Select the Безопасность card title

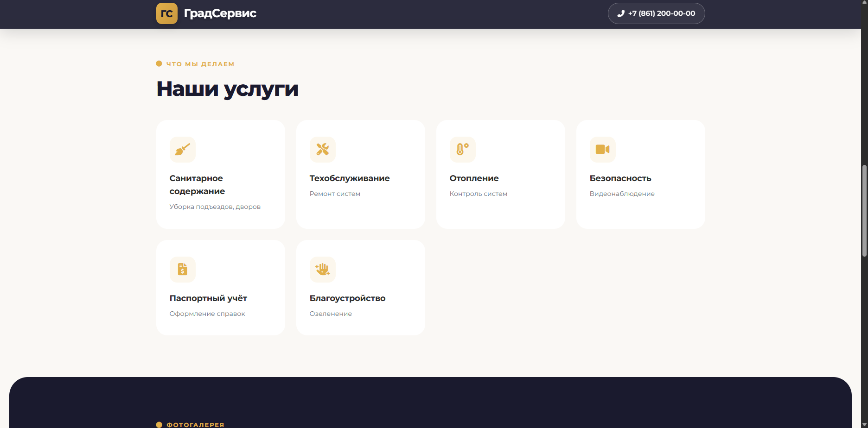(620, 178)
